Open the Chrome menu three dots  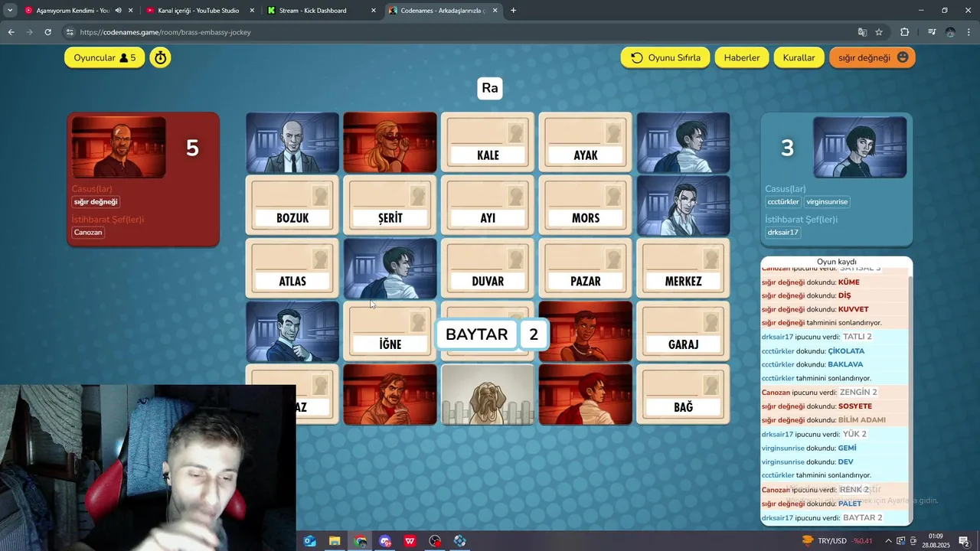click(969, 32)
